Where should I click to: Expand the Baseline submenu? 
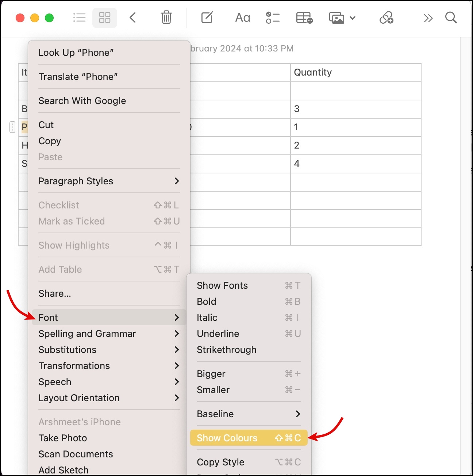215,414
